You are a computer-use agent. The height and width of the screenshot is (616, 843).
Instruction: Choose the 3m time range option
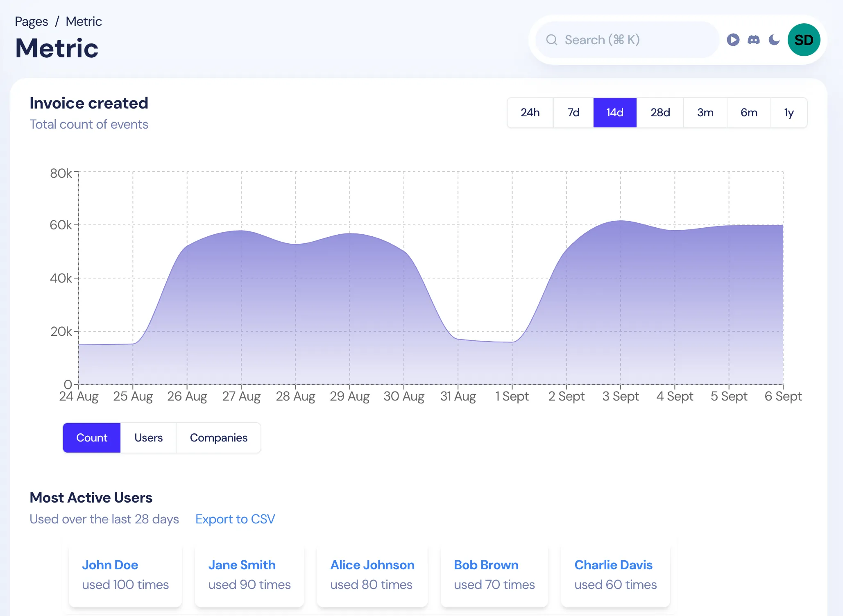[x=705, y=112]
